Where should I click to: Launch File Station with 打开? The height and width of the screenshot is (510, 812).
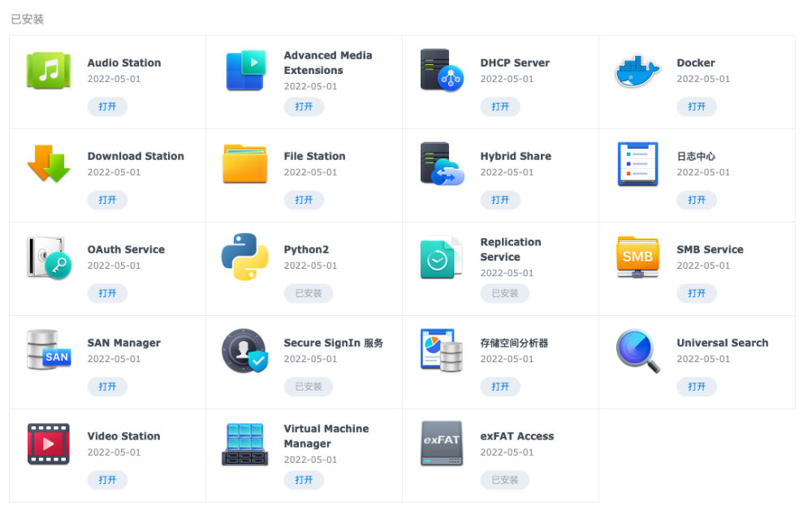point(304,200)
